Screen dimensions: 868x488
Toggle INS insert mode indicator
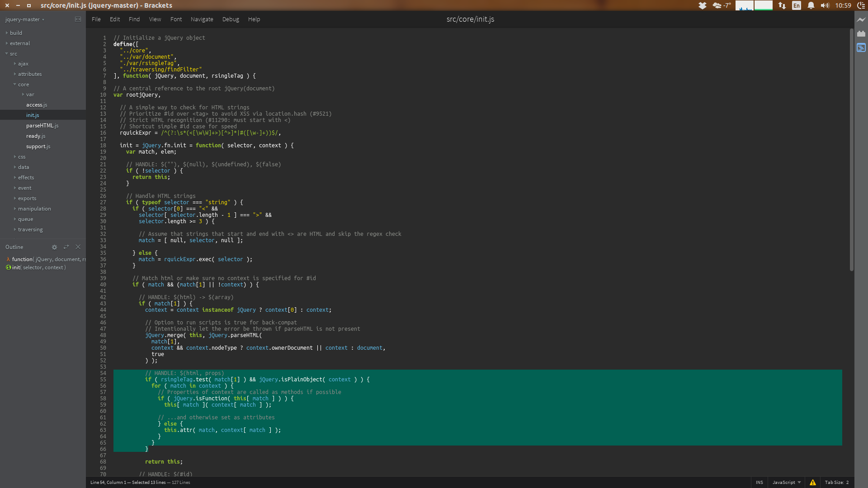click(759, 483)
